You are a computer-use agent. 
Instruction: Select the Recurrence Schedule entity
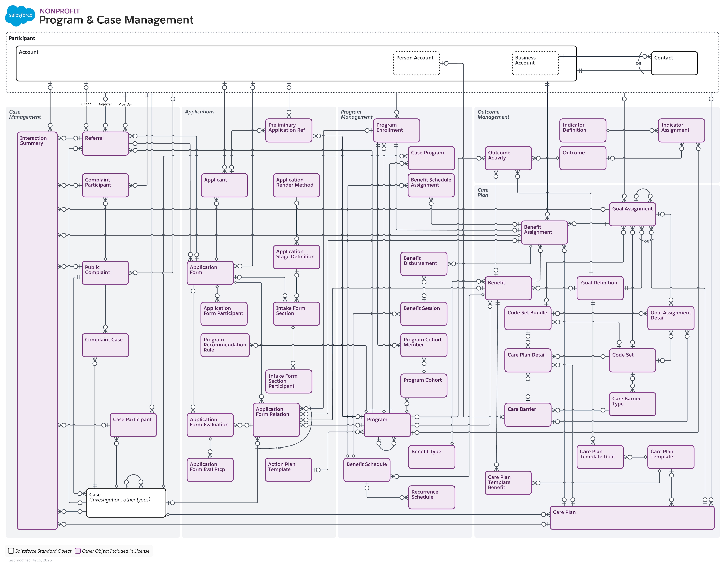[x=432, y=497]
